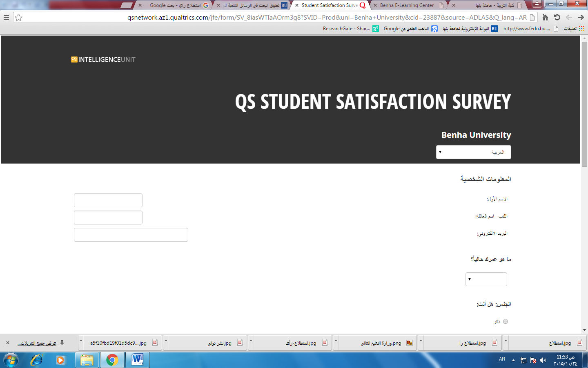The width and height of the screenshot is (588, 368).
Task: Click the scrollbar up arrow
Action: (584, 38)
